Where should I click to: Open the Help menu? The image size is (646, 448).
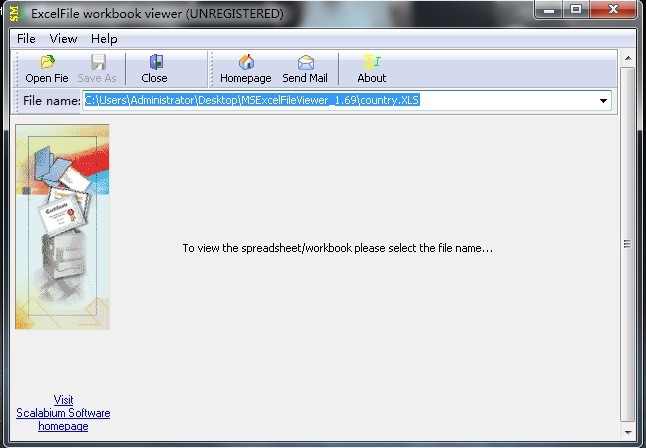point(104,39)
